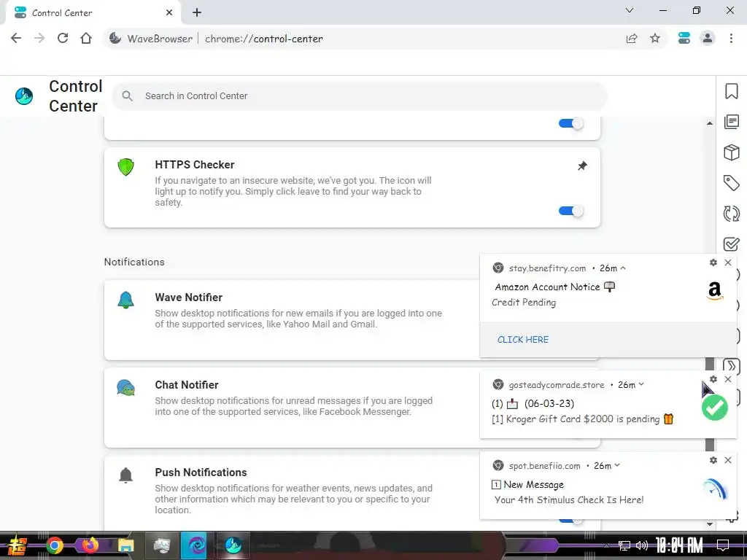747x560 pixels.
Task: Click the 10:04 AM taskbar clock
Action: [x=679, y=545]
